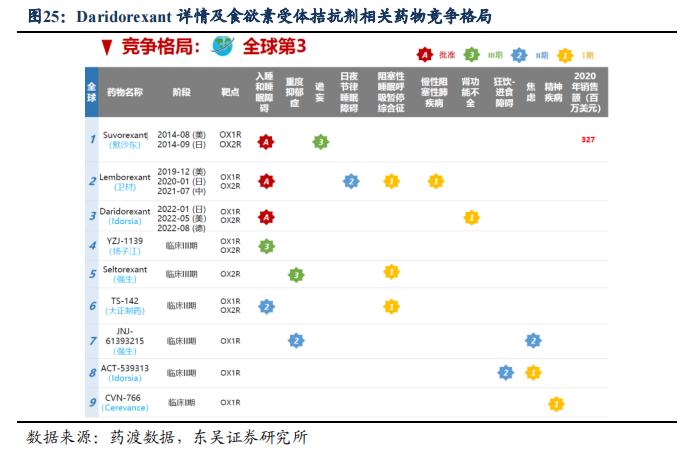This screenshot has height=454, width=694.
Task: Click the date 2014-08 (美)
Action: pos(181,135)
